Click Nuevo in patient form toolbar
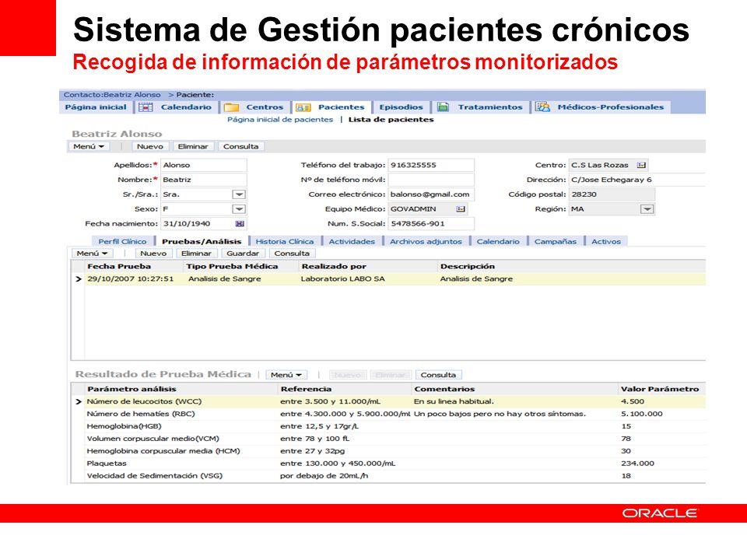The height and width of the screenshot is (560, 747). pyautogui.click(x=150, y=147)
